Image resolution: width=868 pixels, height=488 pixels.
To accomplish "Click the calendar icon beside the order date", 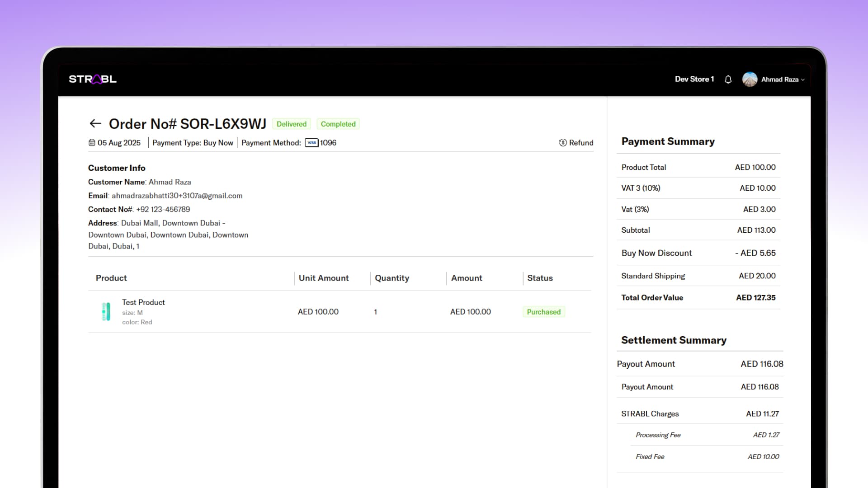I will click(x=92, y=143).
